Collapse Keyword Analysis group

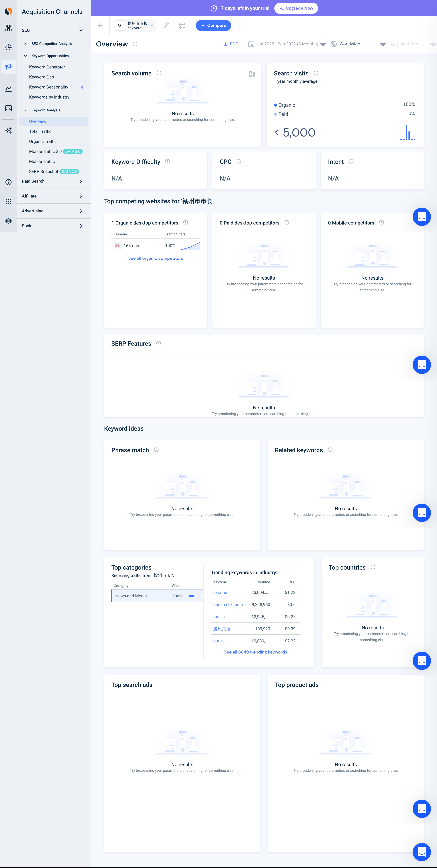click(26, 110)
